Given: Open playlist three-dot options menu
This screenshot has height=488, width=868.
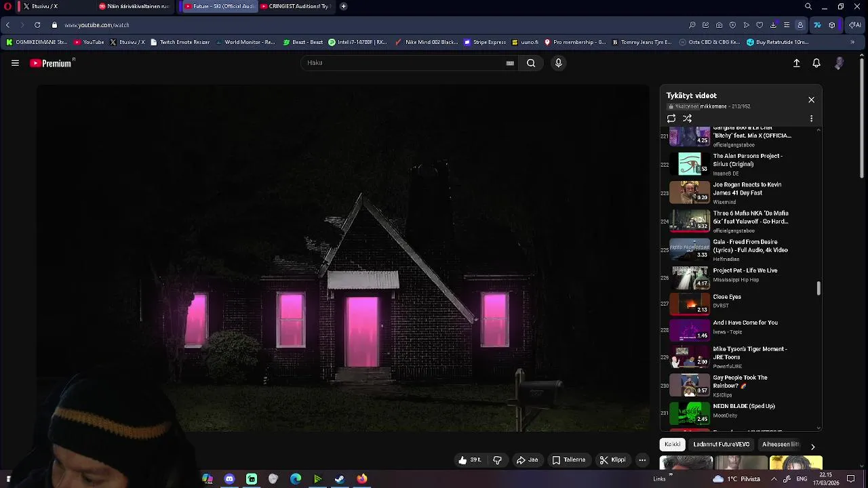Looking at the screenshot, I should pyautogui.click(x=811, y=119).
